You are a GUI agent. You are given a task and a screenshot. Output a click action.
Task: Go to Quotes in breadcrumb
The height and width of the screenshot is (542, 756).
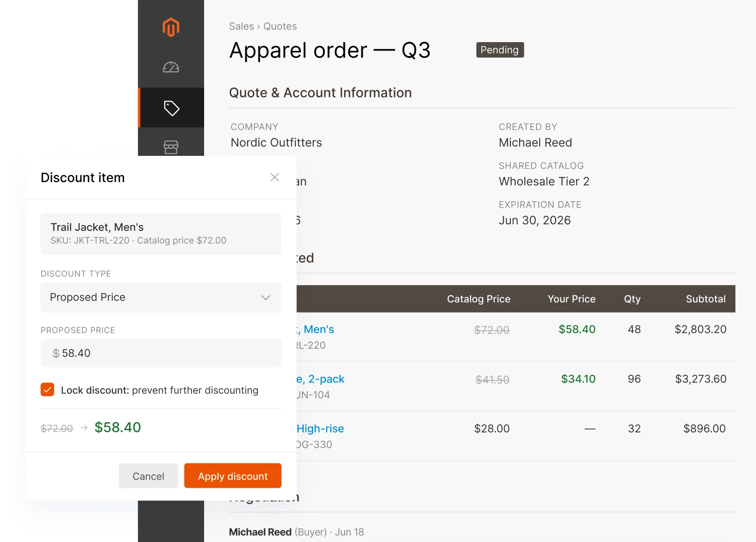click(x=280, y=26)
